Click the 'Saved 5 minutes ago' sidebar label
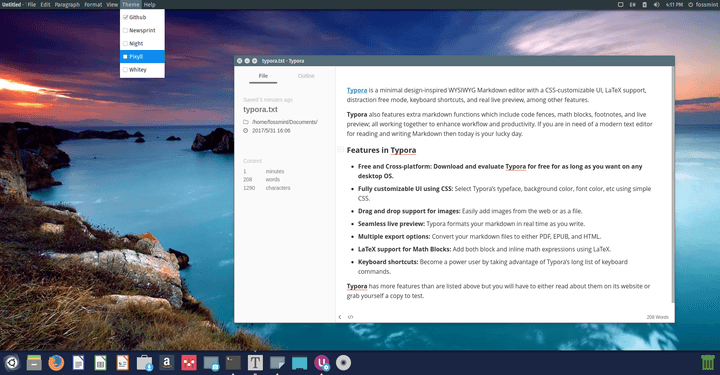Image resolution: width=720 pixels, height=375 pixels. coord(268,100)
